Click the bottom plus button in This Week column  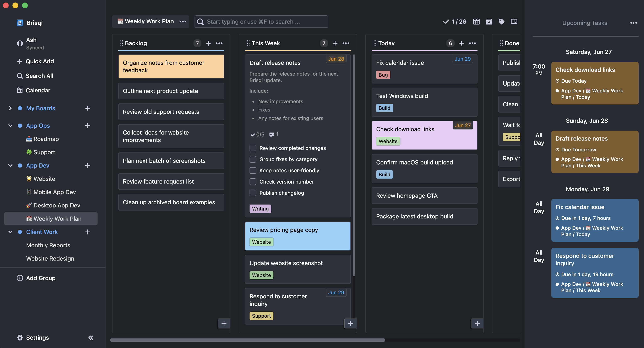(350, 323)
